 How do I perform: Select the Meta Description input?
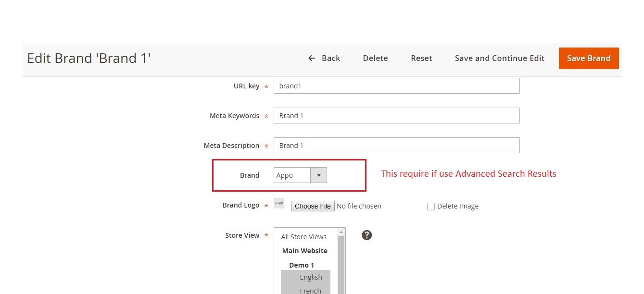[396, 146]
